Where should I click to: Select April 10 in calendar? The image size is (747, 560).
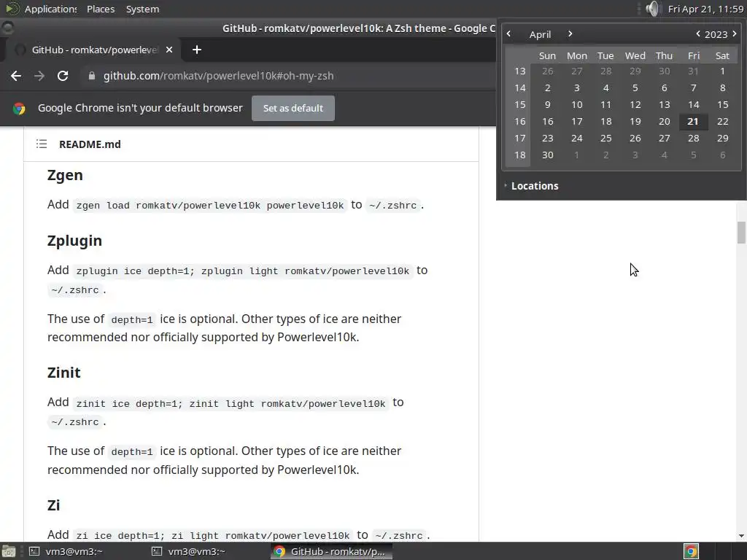pyautogui.click(x=577, y=105)
